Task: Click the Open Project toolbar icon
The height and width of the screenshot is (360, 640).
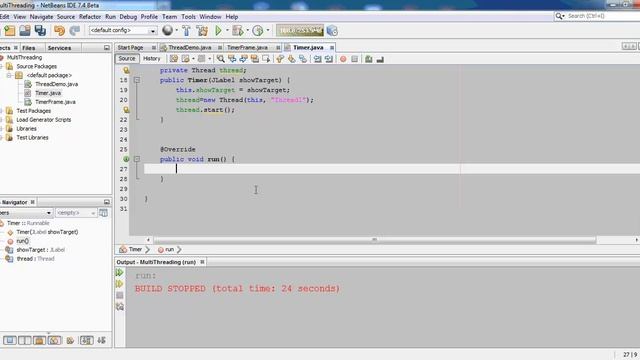Action: 25,31
